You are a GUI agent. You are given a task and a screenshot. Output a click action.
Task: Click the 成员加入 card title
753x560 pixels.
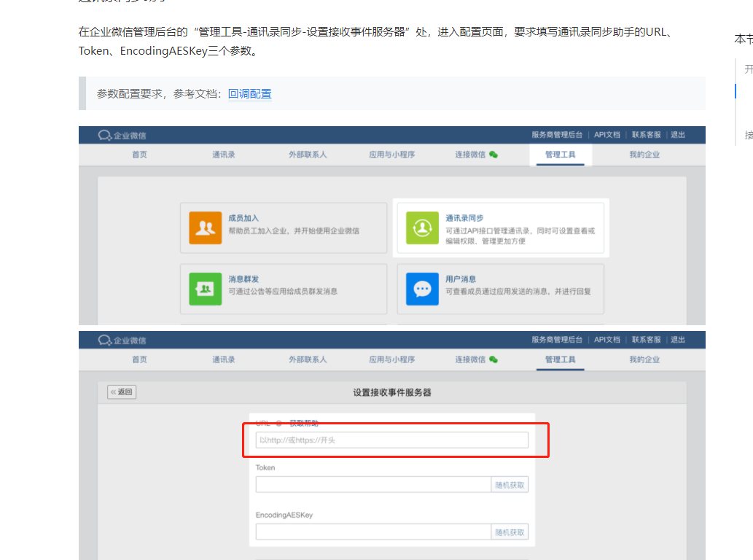click(x=243, y=218)
